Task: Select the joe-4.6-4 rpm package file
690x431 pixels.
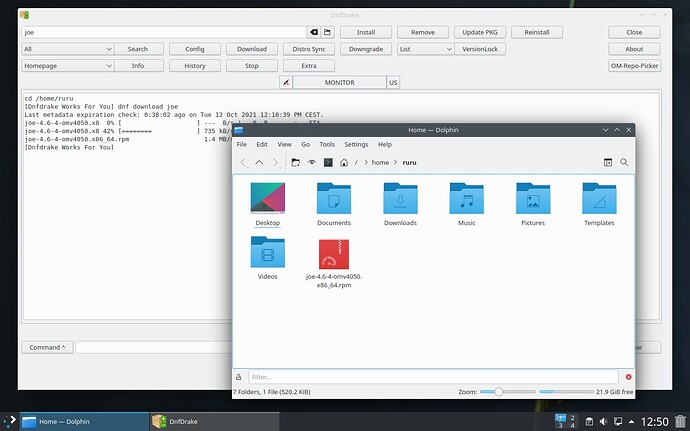Action: tap(334, 263)
